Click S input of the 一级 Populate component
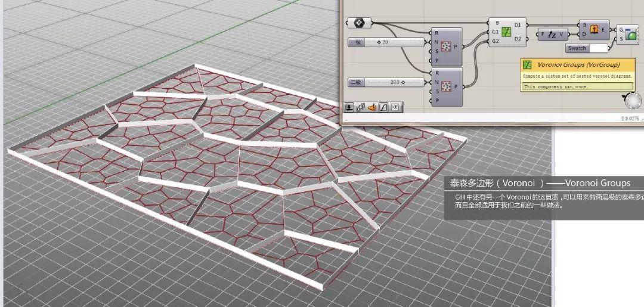Screen dimensions: 644x307 436,51
